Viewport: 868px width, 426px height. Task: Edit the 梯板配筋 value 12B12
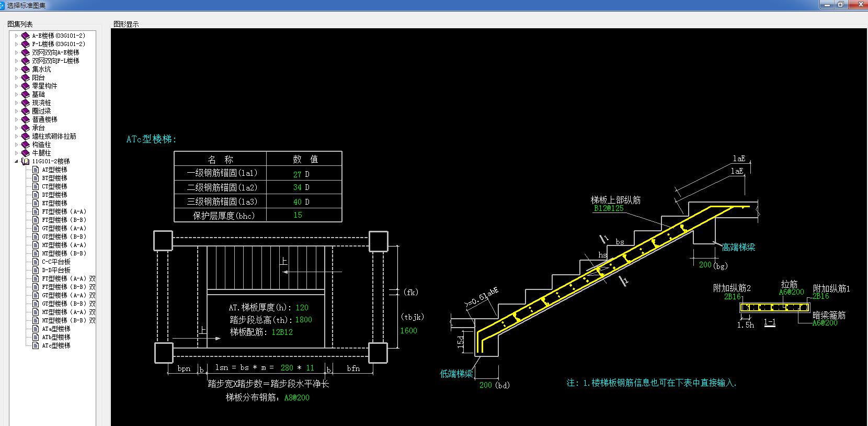click(282, 332)
